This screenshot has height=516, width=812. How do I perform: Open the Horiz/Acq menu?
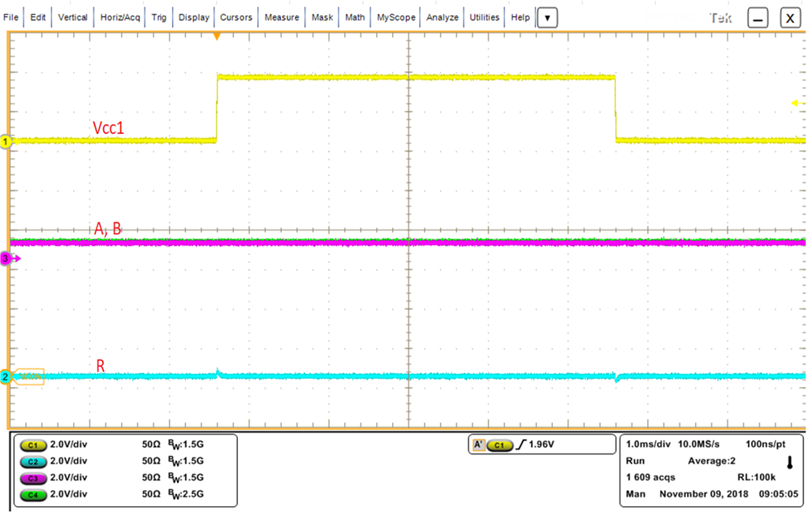point(119,16)
